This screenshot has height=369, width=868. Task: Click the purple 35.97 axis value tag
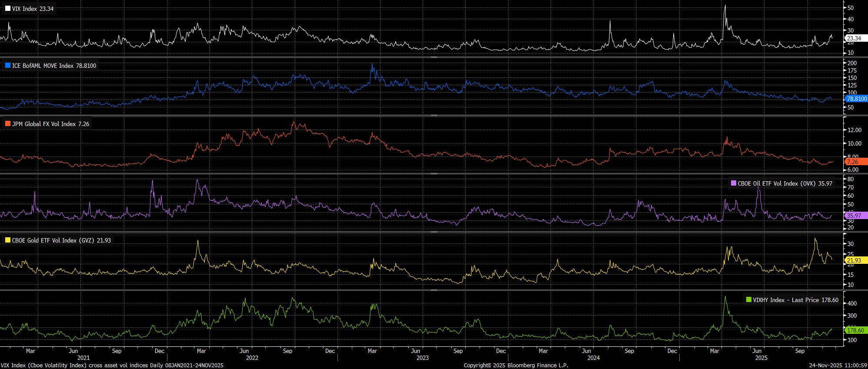click(854, 216)
